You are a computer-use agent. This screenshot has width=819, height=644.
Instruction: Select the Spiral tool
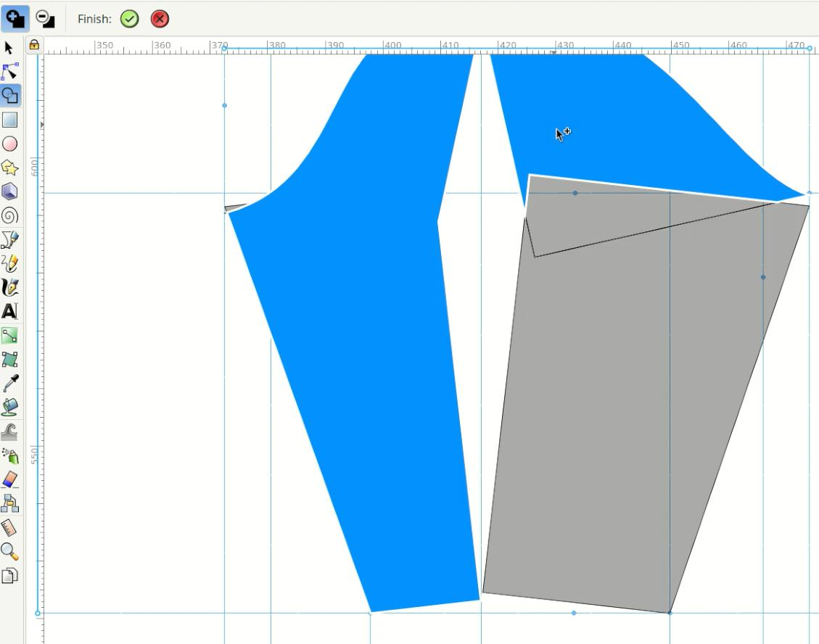(10, 215)
